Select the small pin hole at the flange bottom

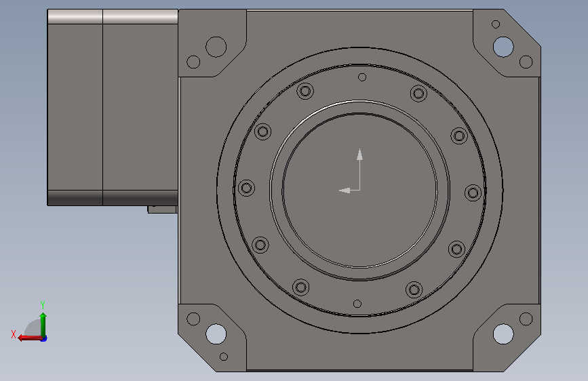click(357, 304)
